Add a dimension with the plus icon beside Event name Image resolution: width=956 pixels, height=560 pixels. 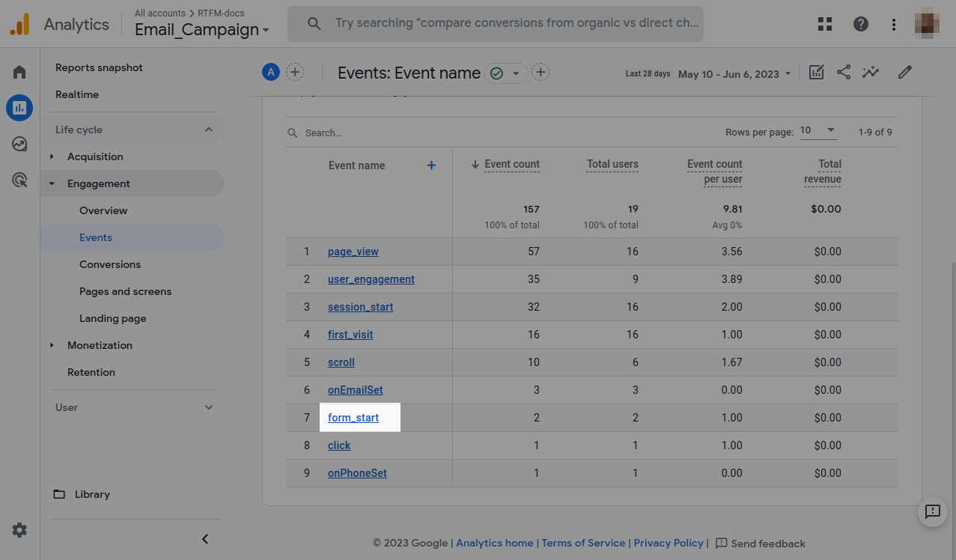pyautogui.click(x=431, y=165)
